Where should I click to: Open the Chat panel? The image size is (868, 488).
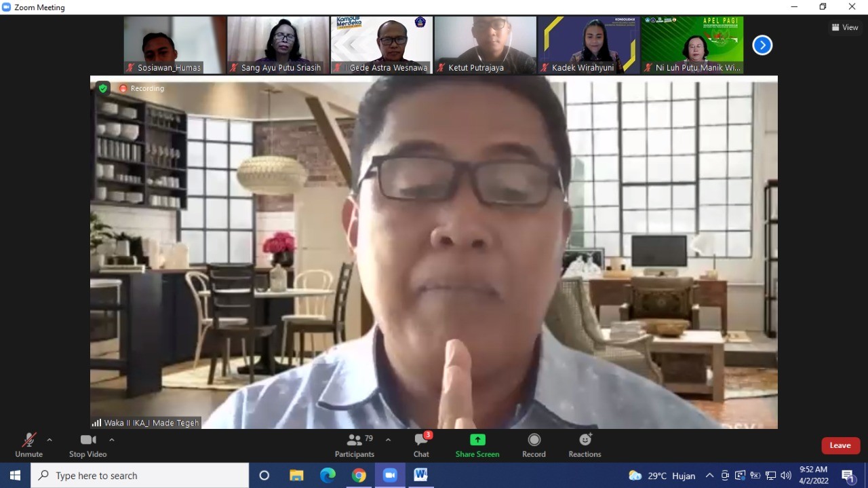[x=421, y=445]
